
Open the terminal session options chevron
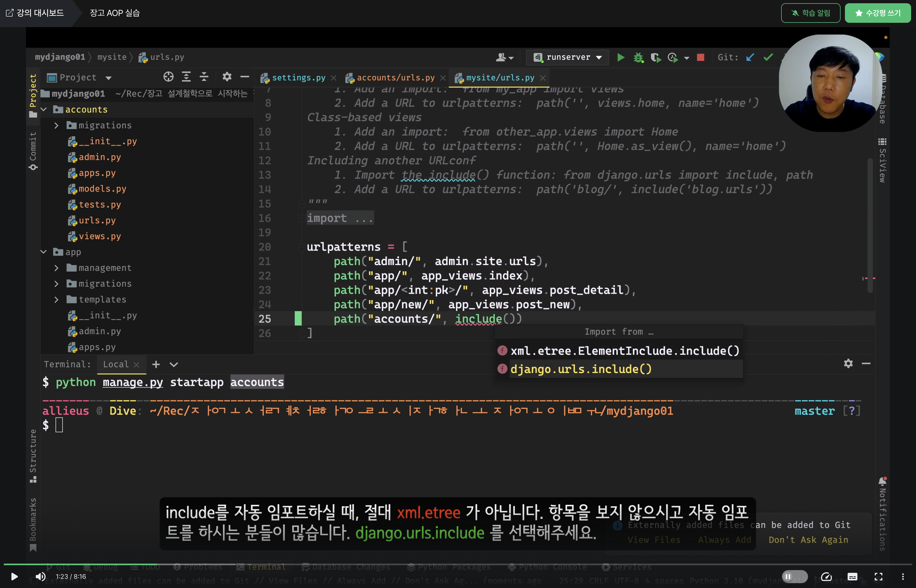click(x=174, y=364)
